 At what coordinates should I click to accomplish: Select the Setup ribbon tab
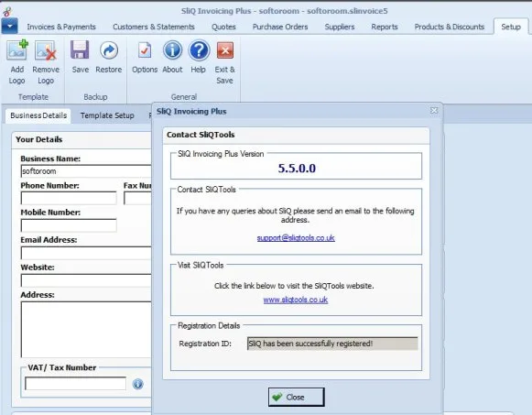[x=511, y=27]
